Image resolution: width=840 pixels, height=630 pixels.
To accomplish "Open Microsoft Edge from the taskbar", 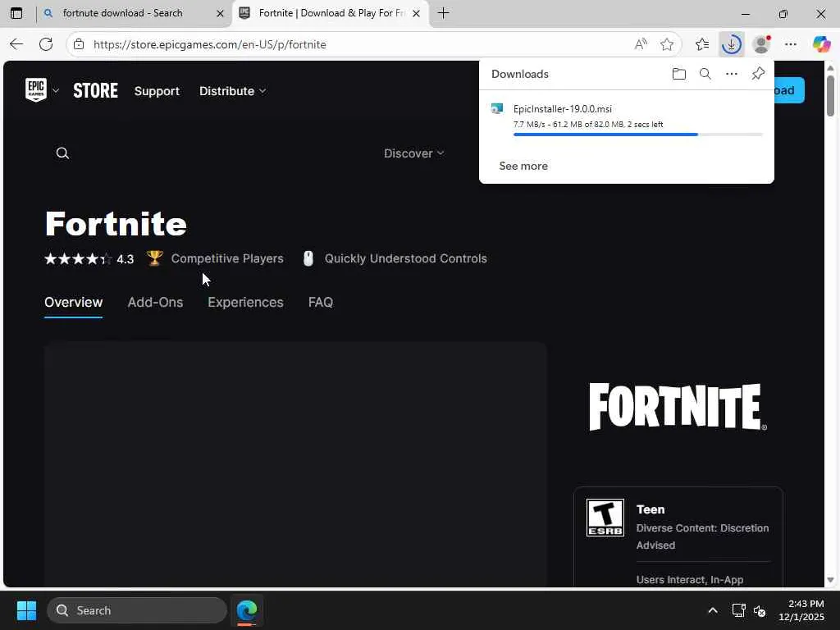I will pos(247,610).
